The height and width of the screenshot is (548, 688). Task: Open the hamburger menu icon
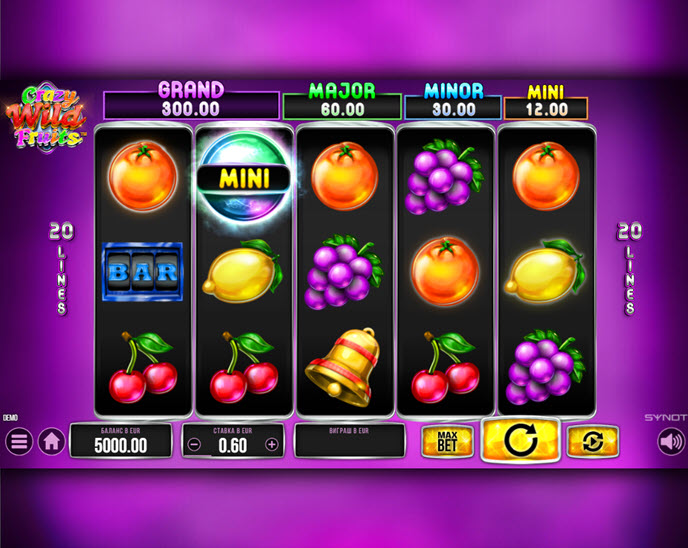pyautogui.click(x=19, y=441)
